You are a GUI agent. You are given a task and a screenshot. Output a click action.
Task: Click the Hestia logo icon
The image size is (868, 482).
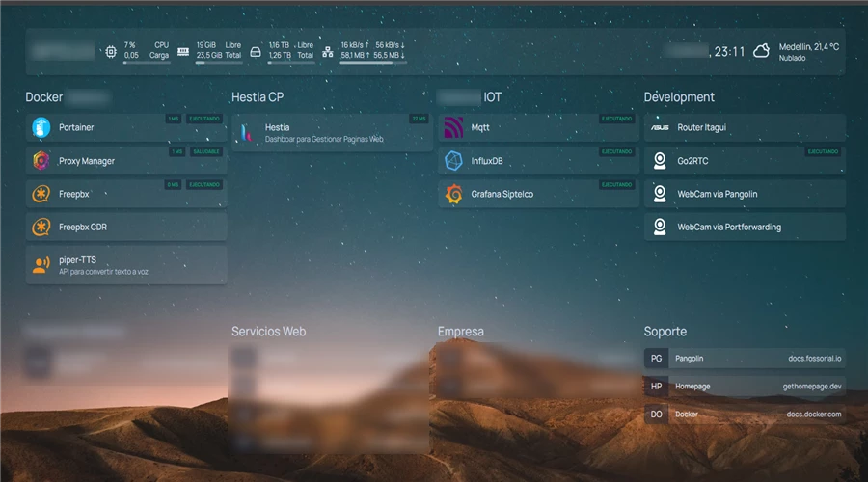click(x=247, y=132)
